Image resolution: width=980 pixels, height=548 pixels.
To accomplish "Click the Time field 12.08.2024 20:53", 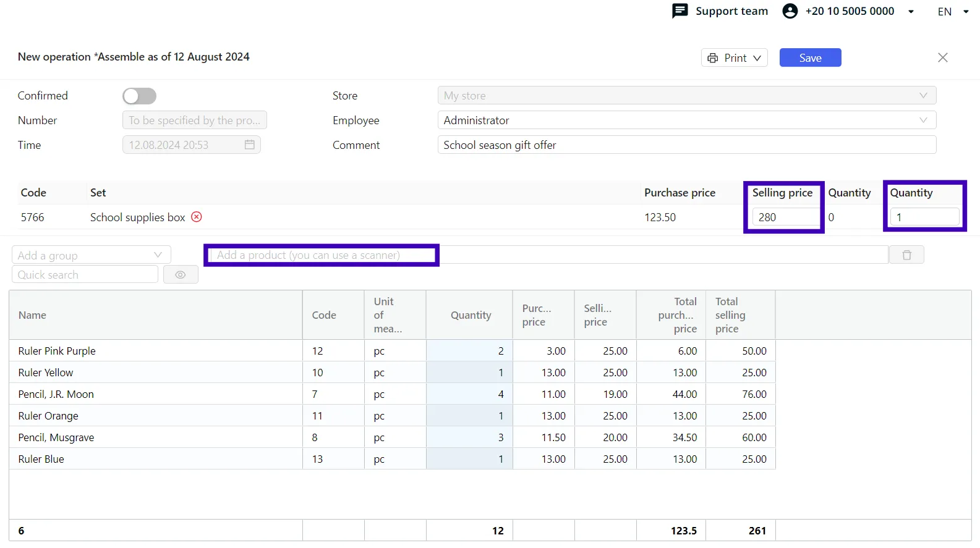I will [192, 145].
